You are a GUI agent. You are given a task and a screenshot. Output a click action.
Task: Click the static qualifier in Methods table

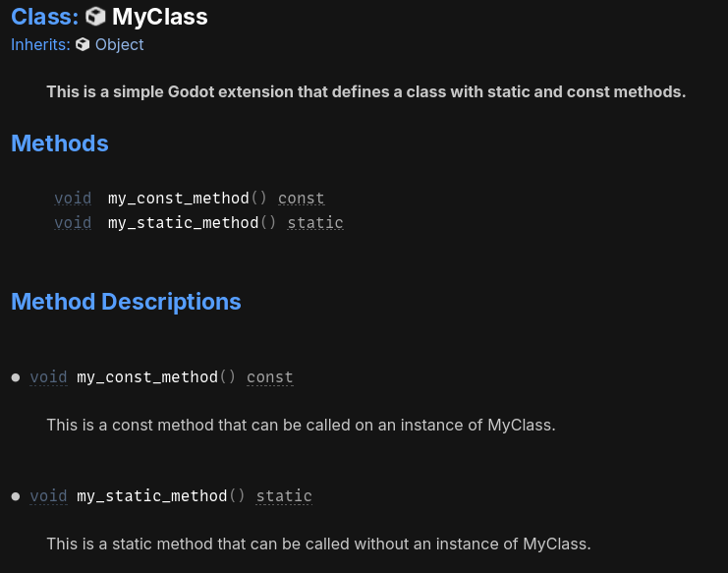pos(315,223)
